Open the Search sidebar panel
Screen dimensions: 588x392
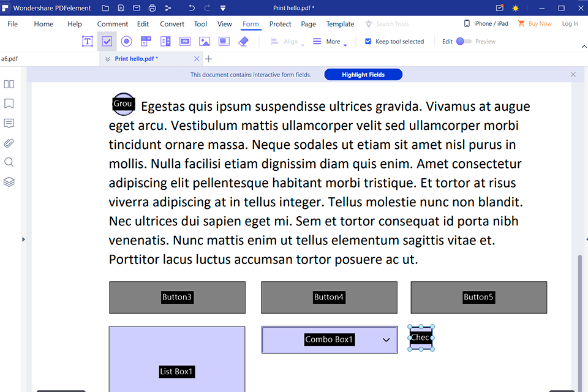click(x=9, y=162)
